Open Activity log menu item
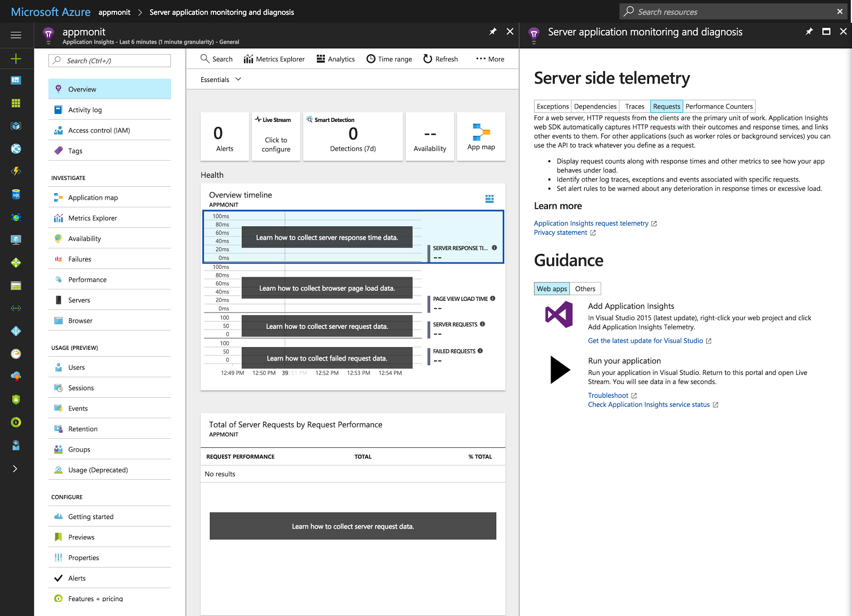The height and width of the screenshot is (616, 852). click(x=110, y=110)
